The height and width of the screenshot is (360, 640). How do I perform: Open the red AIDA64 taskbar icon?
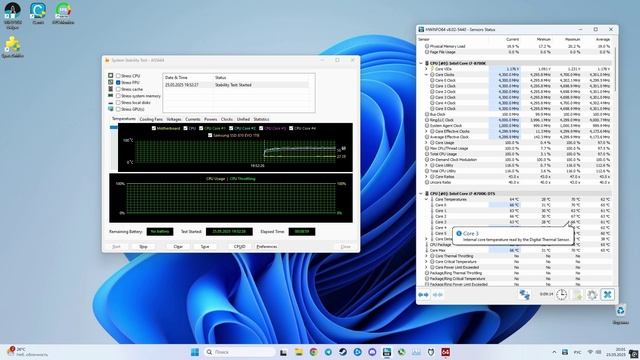(445, 352)
